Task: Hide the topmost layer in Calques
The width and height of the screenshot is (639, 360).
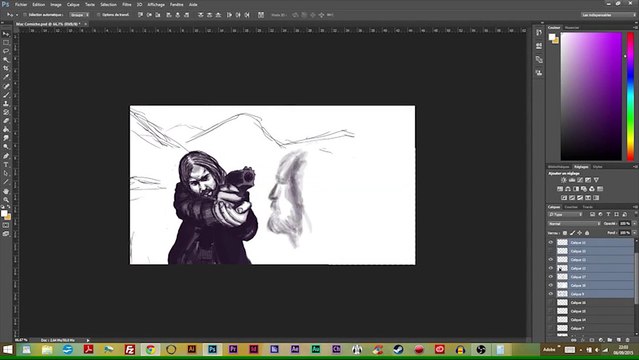Action: click(x=551, y=242)
